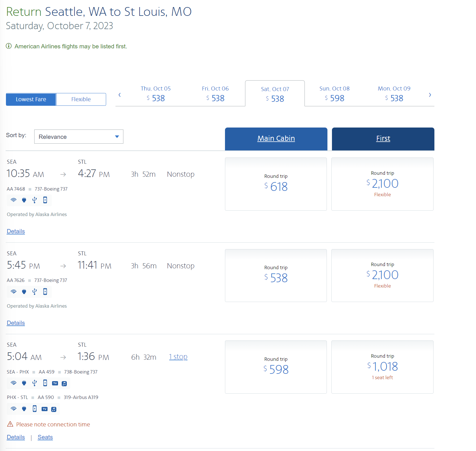The width and height of the screenshot is (476, 451).
Task: Select the Thu, Oct 05 date tab
Action: coord(156,94)
